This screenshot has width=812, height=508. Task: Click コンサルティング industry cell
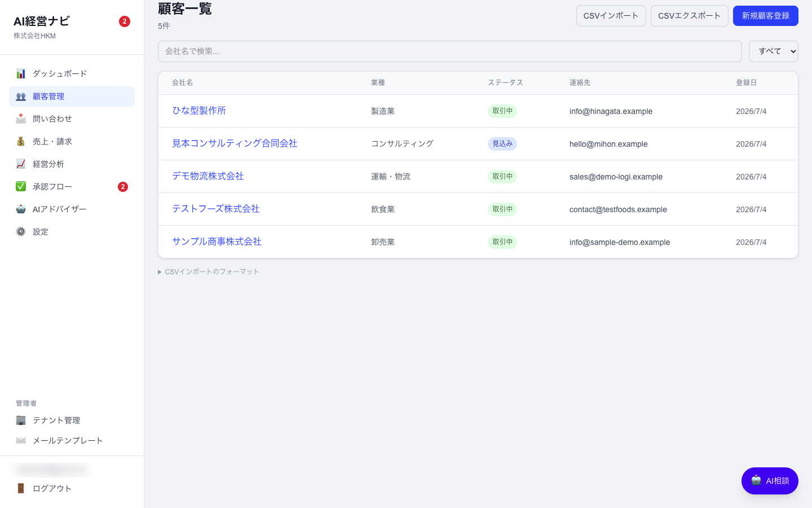402,144
